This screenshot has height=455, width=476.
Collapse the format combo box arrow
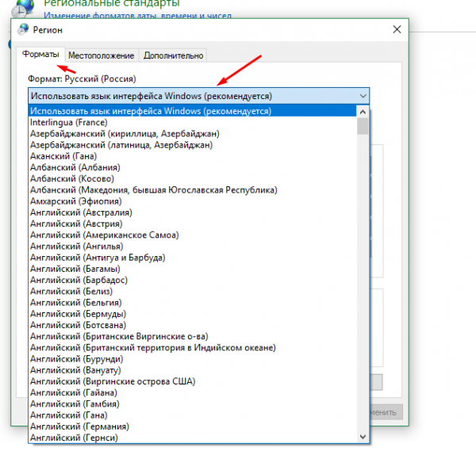[x=363, y=96]
